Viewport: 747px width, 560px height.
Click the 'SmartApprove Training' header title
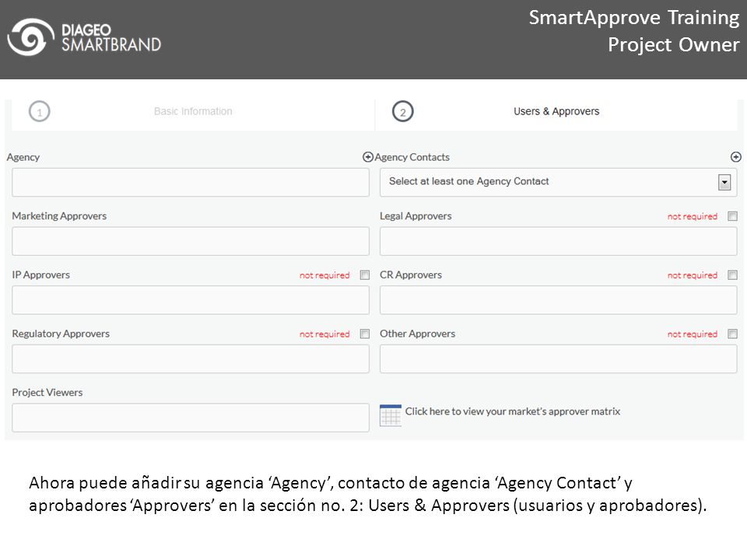click(x=634, y=18)
